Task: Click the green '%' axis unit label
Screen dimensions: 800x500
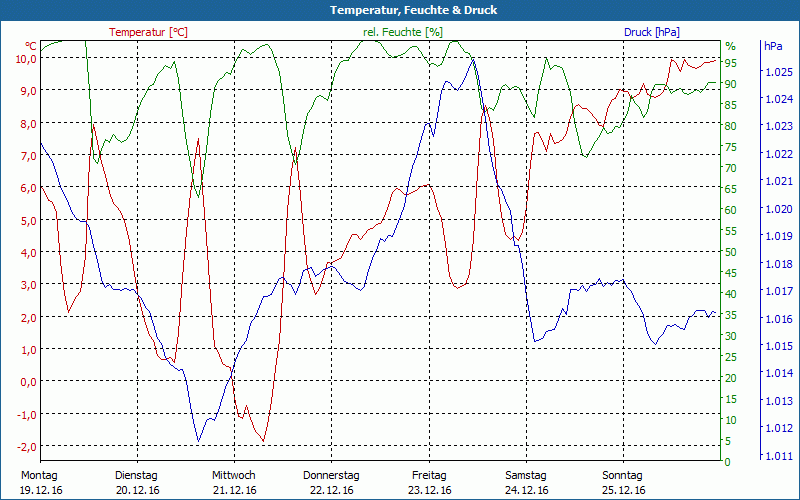Action: point(731,46)
